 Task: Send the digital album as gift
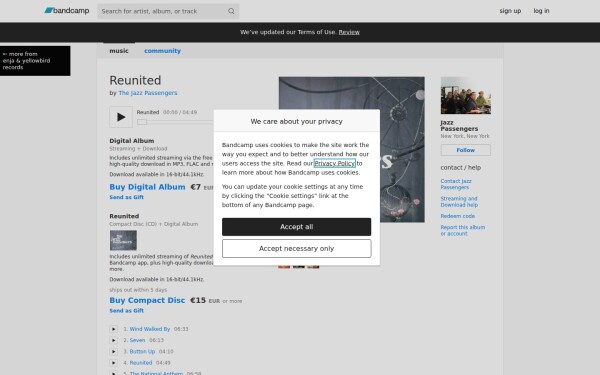tap(127, 197)
